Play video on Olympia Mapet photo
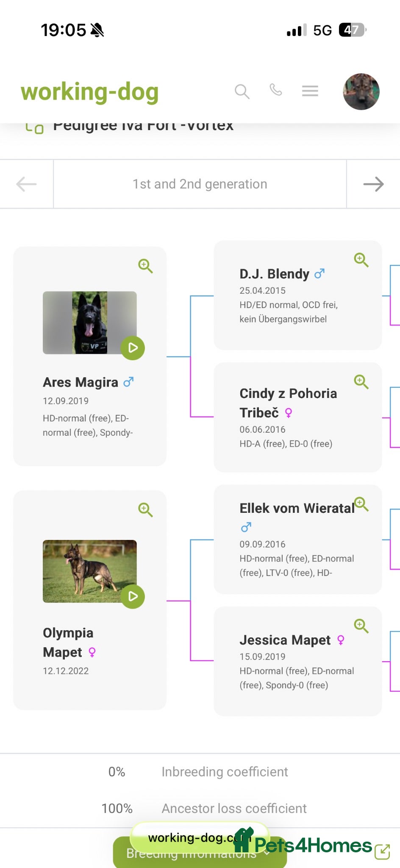This screenshot has width=400, height=868. (133, 596)
